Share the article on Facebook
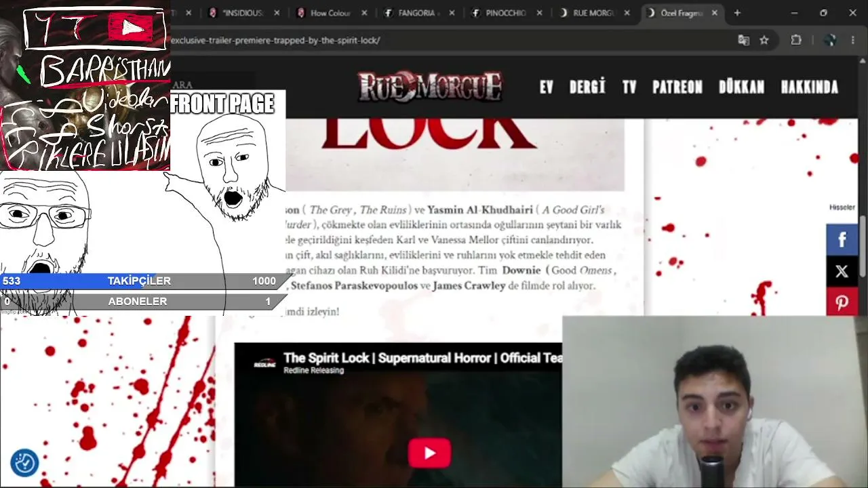This screenshot has height=488, width=868. (842, 239)
